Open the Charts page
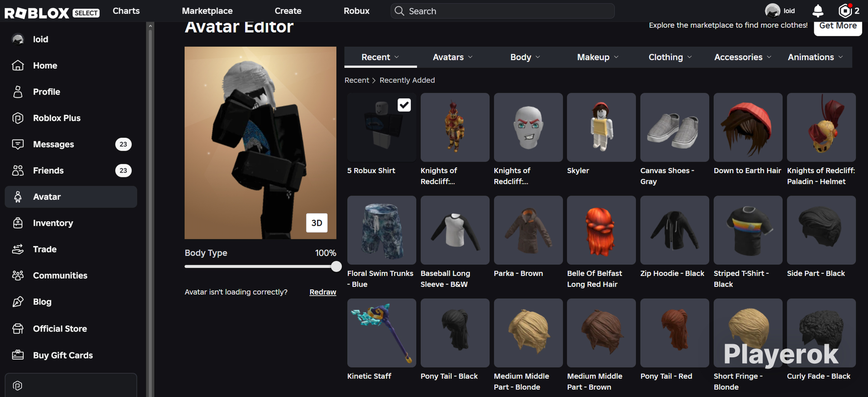This screenshot has width=868, height=397. (126, 11)
